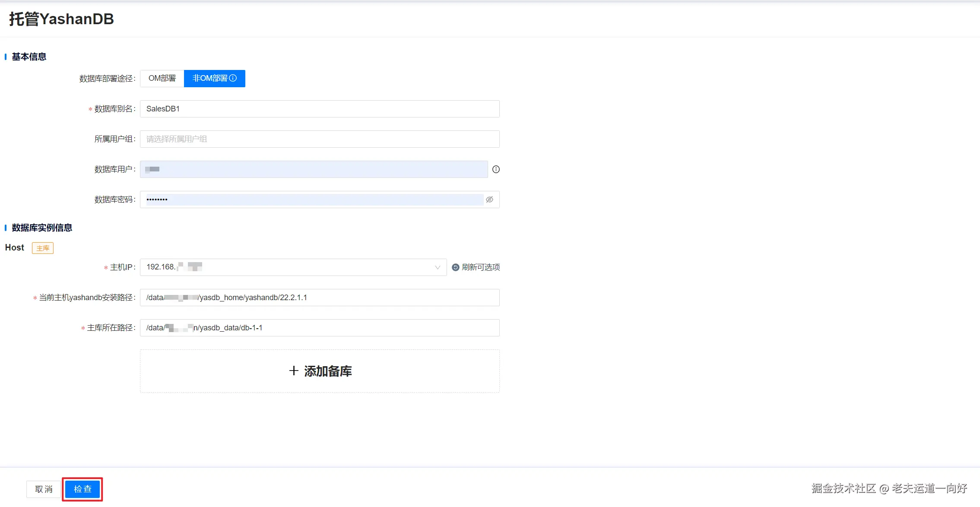The height and width of the screenshot is (507, 980).
Task: Select the 非OM部署 deployment option
Action: (210, 78)
